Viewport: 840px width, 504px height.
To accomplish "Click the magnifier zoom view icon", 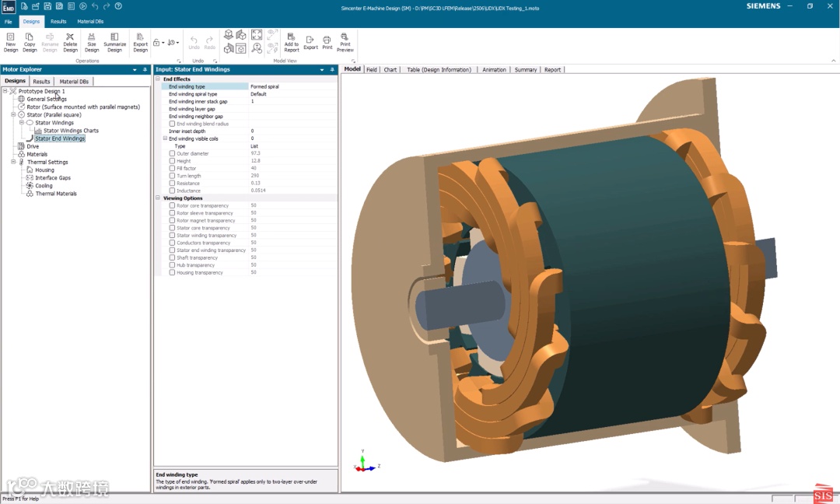I will tap(257, 48).
